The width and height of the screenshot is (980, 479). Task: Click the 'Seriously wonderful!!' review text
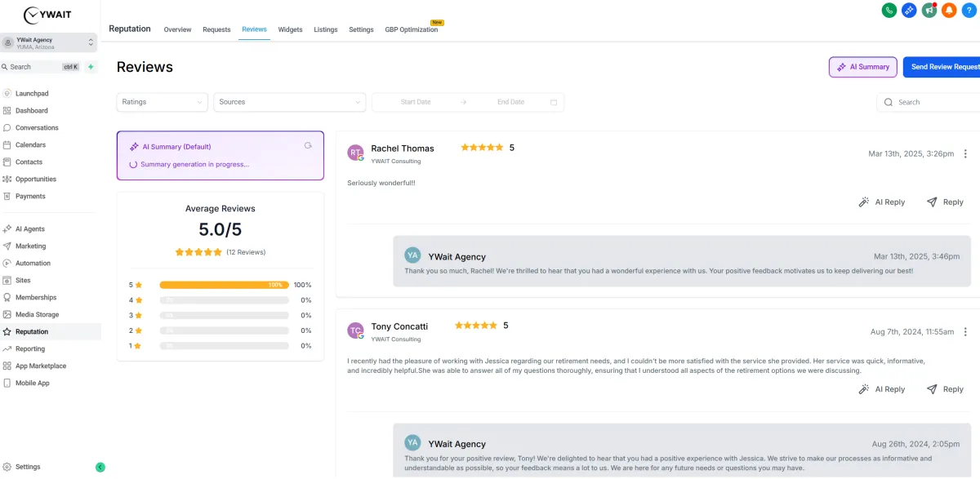381,183
